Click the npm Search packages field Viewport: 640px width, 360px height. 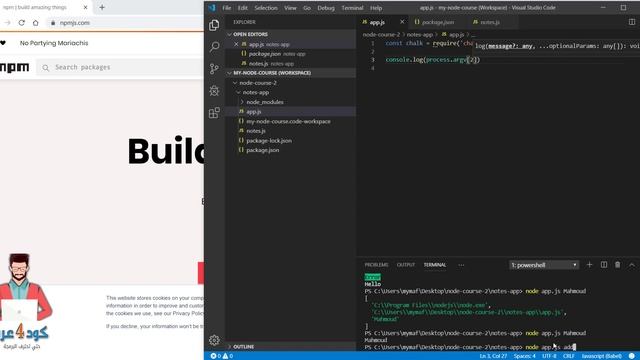[120, 67]
